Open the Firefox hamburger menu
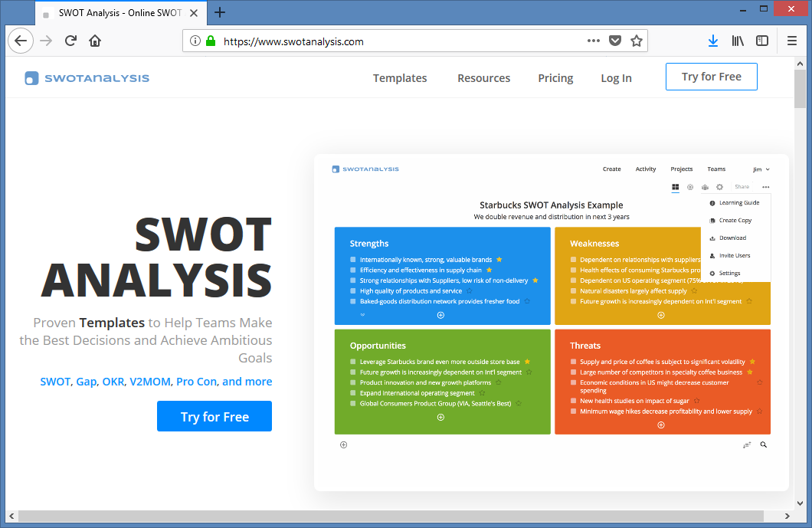Screen dimensions: 812x528 [792, 41]
